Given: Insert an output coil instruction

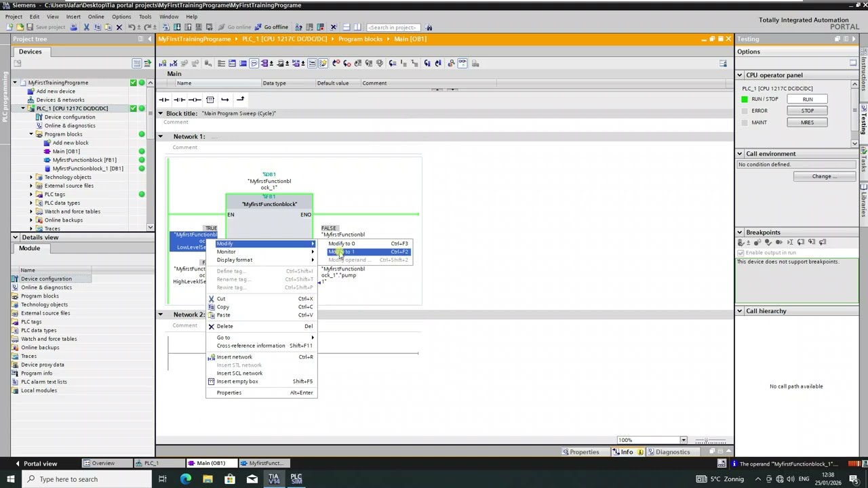Looking at the screenshot, I should 195,100.
